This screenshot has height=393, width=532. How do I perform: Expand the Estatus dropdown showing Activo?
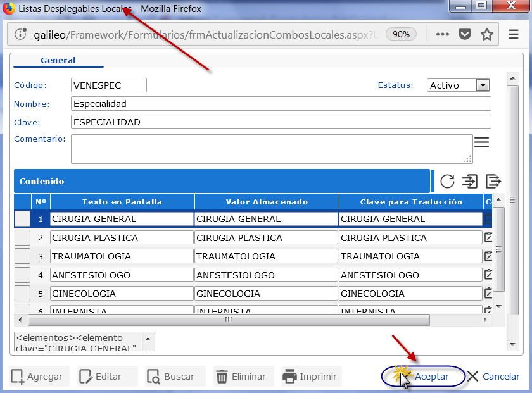(483, 85)
